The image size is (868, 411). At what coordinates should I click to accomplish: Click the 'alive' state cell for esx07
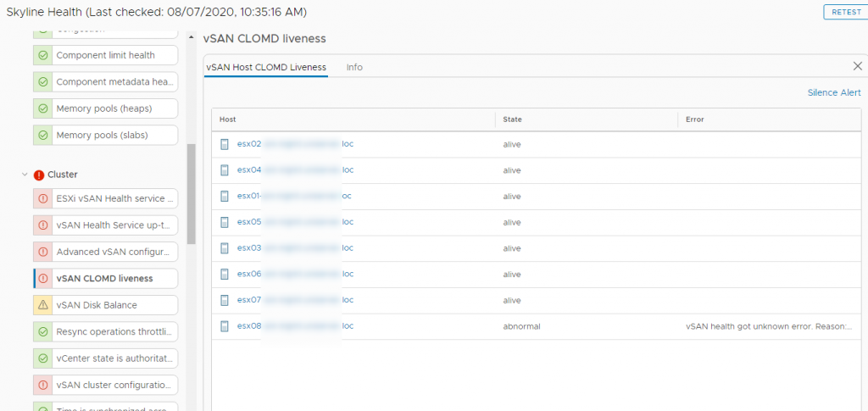pos(511,300)
